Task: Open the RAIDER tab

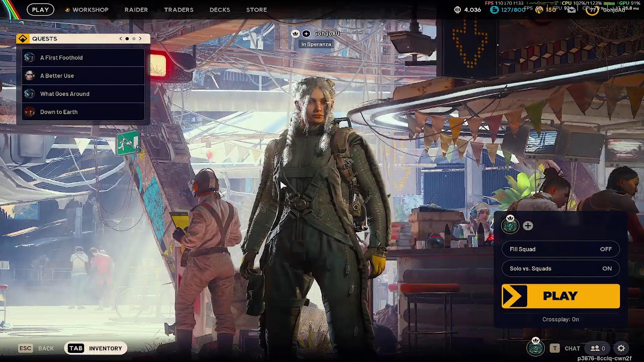Action: coord(136,10)
